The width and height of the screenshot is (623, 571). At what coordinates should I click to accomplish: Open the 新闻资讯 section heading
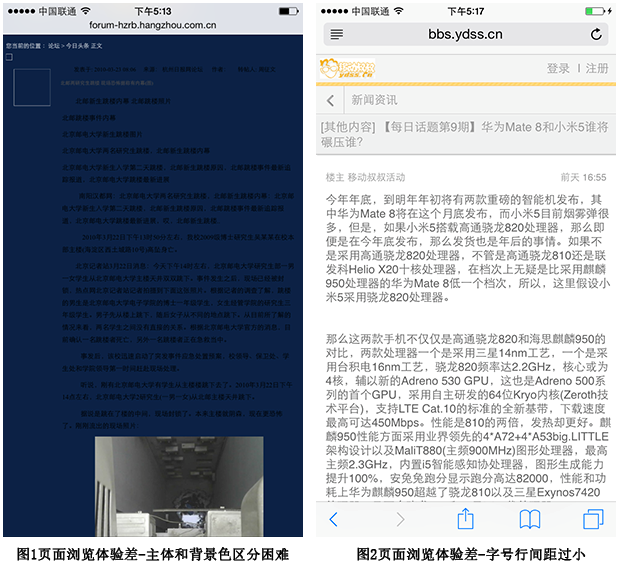pos(374,100)
